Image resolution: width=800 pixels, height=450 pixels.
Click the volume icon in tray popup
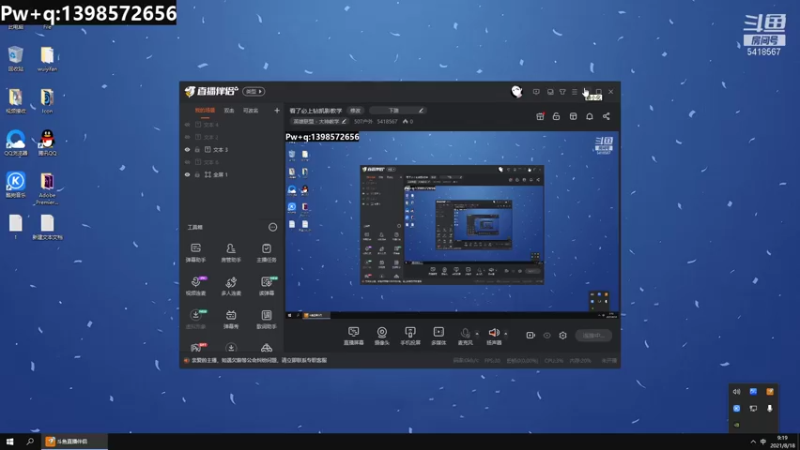click(x=736, y=391)
